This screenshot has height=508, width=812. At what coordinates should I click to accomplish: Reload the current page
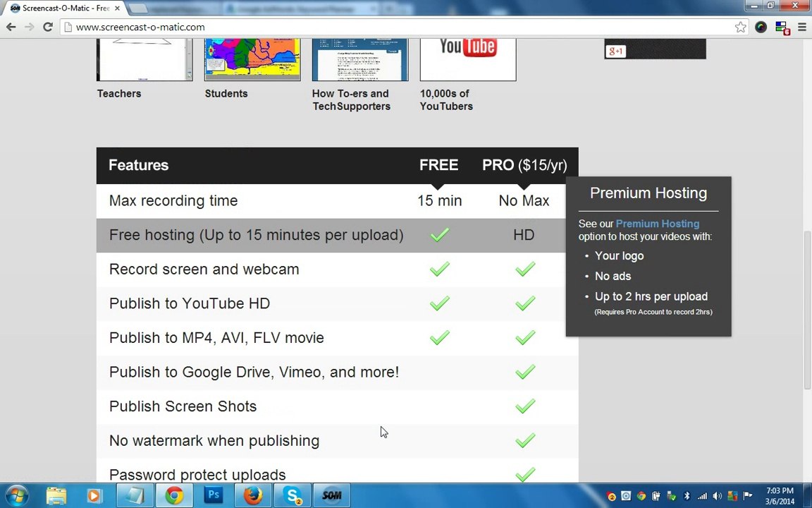point(48,27)
